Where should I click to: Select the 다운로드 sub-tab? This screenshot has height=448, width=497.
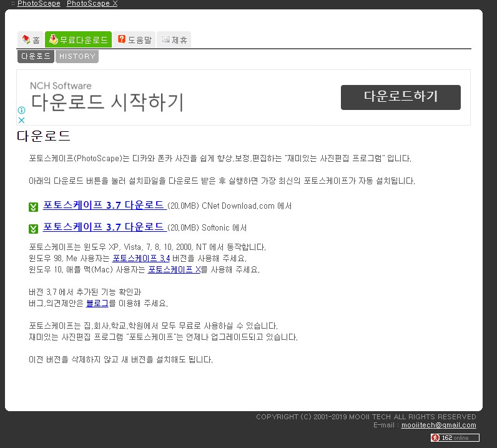[36, 56]
